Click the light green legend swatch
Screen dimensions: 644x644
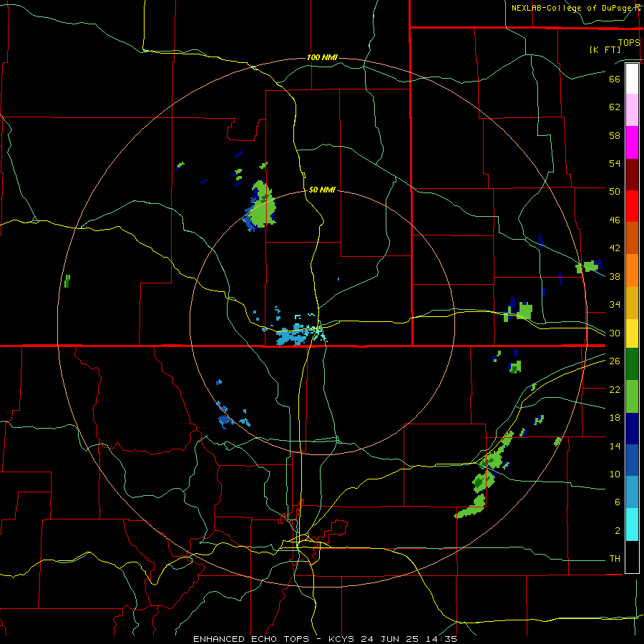point(632,396)
